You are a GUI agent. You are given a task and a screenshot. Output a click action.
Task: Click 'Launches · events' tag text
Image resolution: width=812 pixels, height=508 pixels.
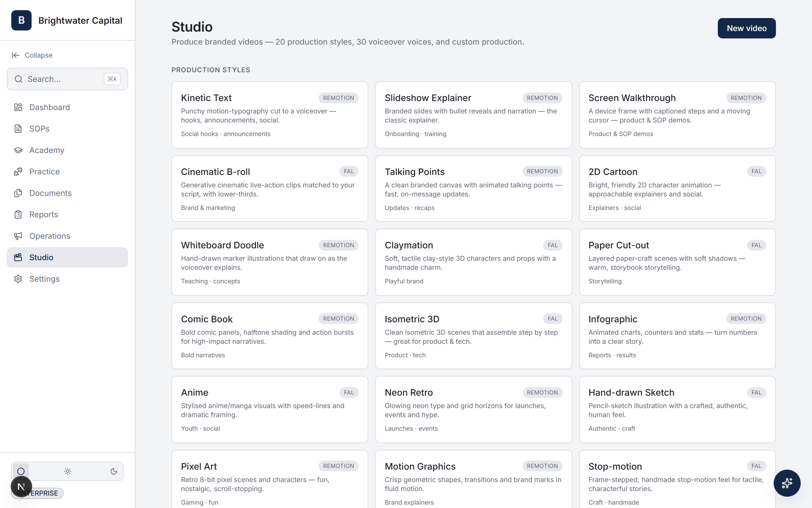[411, 428]
